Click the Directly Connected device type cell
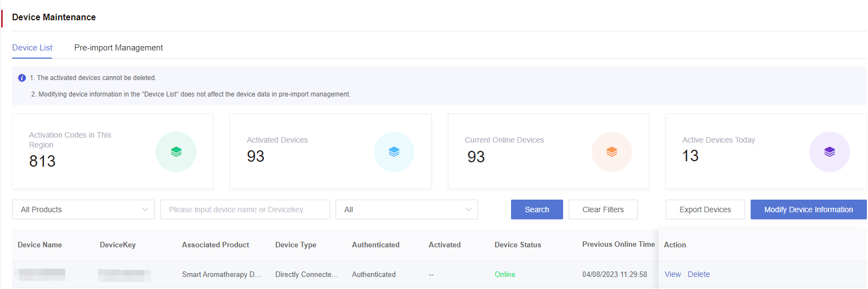The height and width of the screenshot is (289, 868). tap(307, 274)
